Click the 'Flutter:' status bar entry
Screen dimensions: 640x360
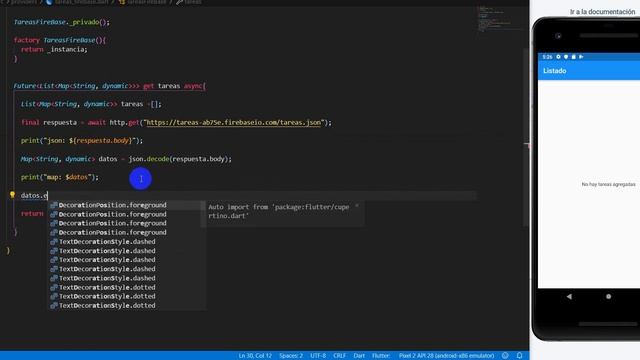click(381, 356)
